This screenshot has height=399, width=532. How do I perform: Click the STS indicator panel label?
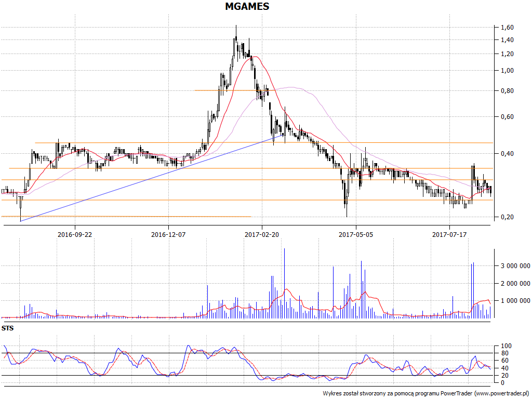pyautogui.click(x=8, y=328)
